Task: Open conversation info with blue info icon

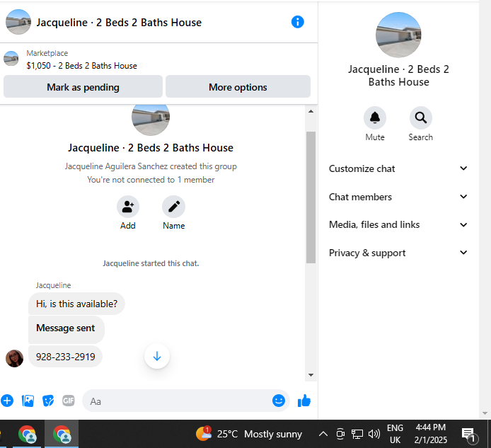Action: click(297, 22)
